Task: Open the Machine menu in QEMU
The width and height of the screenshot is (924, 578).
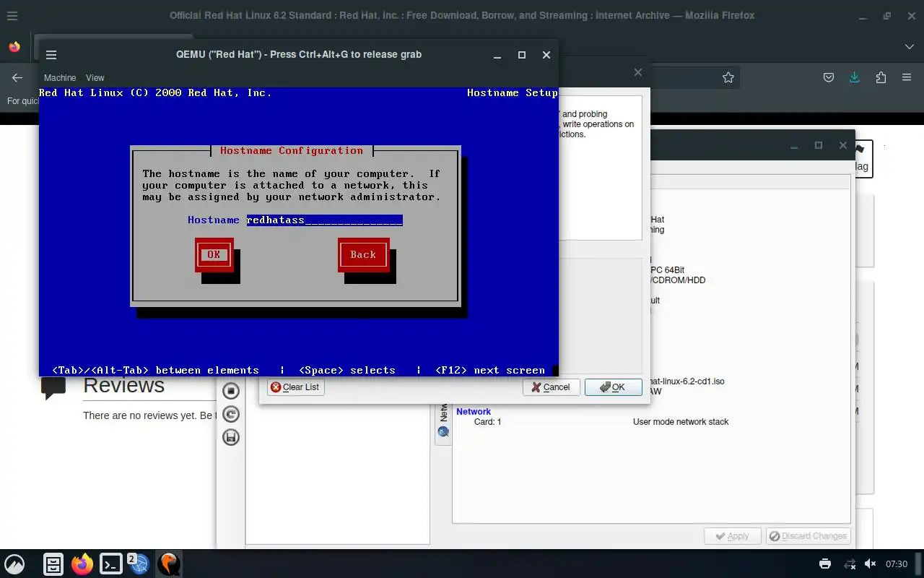Action: [x=60, y=77]
